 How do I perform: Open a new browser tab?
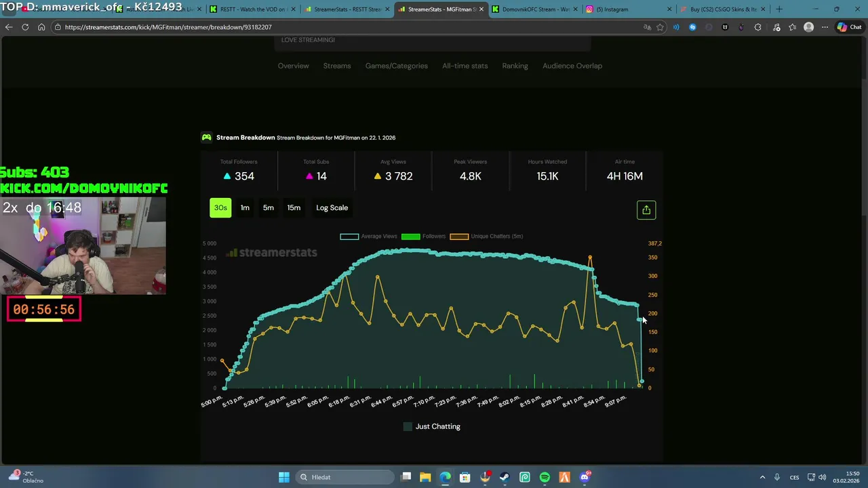(x=778, y=9)
